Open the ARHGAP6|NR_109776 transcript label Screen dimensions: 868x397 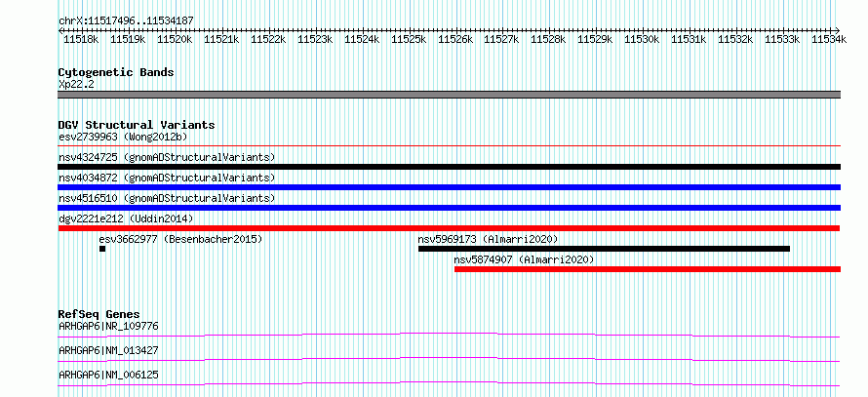[108, 326]
